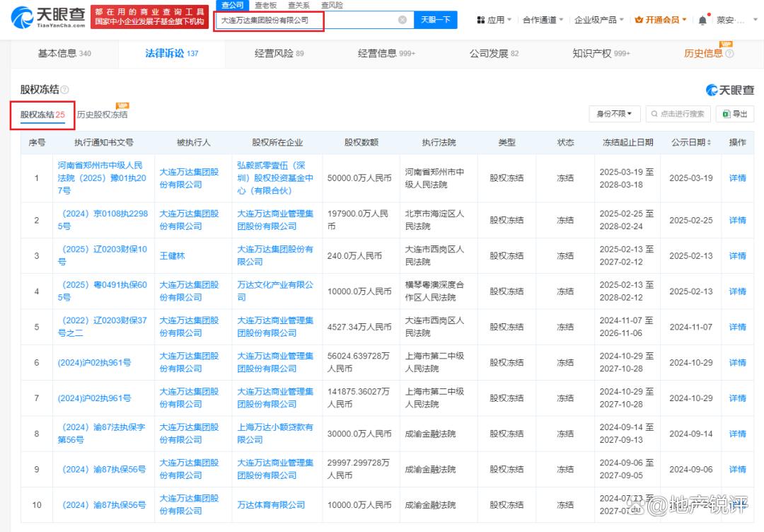Open the 应用 dropdown menu
This screenshot has height=532, width=764.
click(x=494, y=20)
